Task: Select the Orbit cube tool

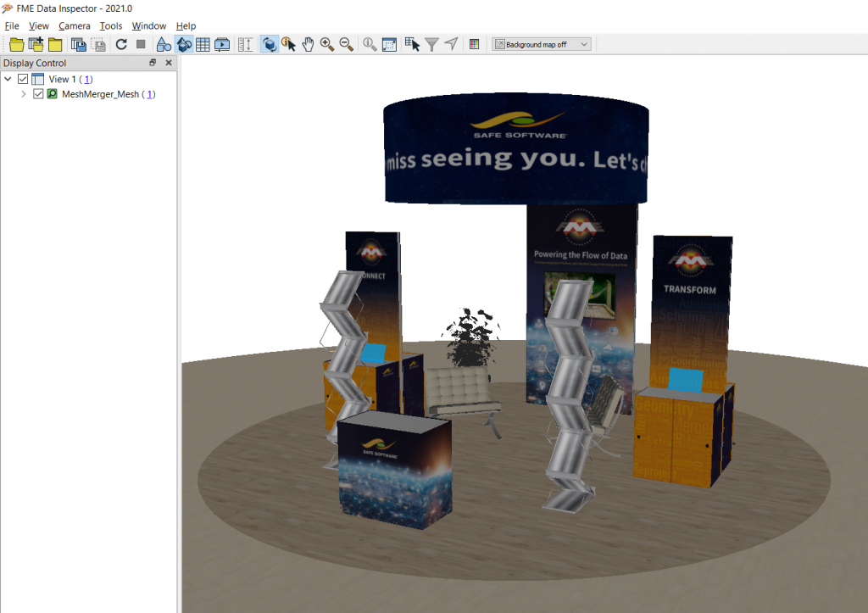Action: pyautogui.click(x=270, y=44)
